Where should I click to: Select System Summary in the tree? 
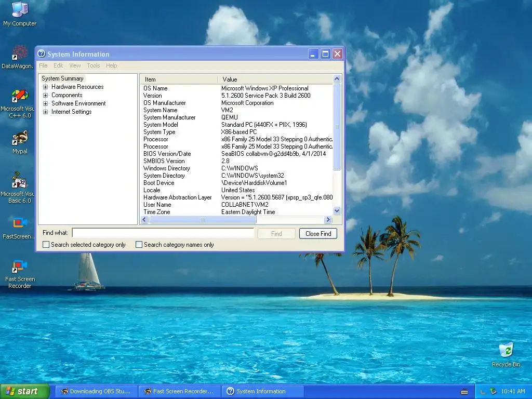pos(62,78)
